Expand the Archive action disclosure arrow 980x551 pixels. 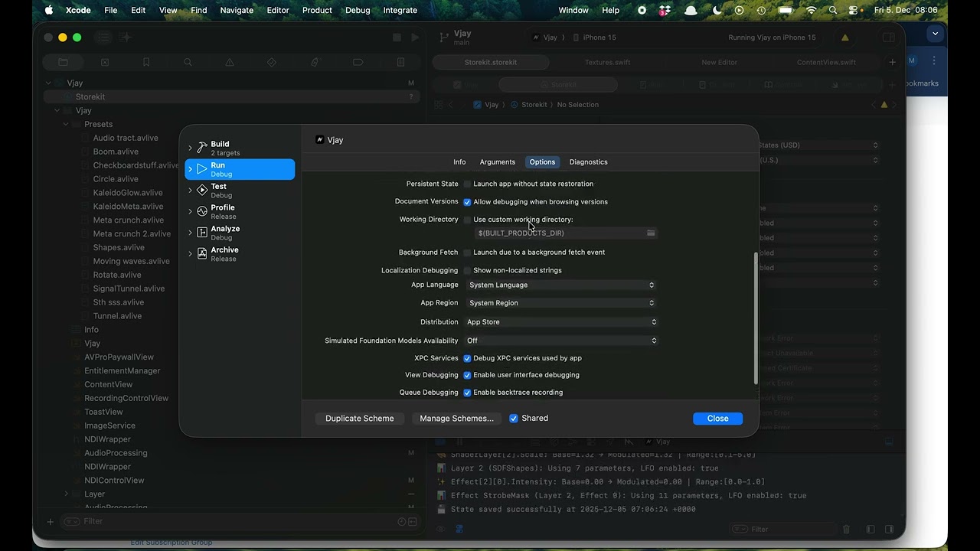tap(190, 254)
